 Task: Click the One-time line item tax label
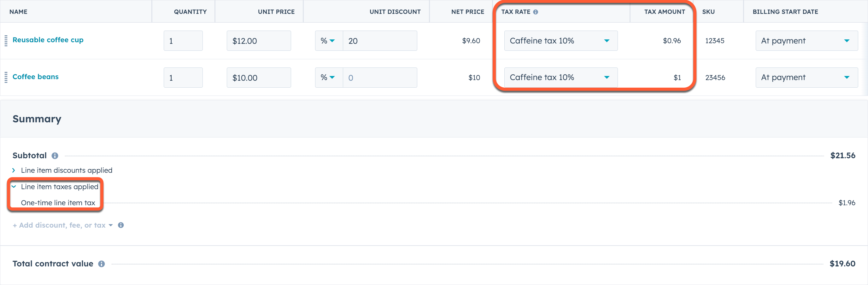click(x=58, y=203)
